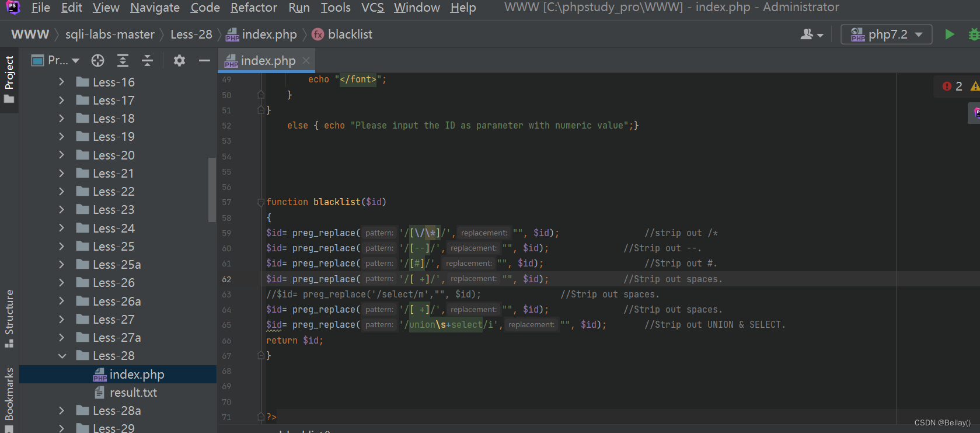980x433 pixels.
Task: Click sqli-labs-master in the breadcrumb
Action: click(x=110, y=34)
